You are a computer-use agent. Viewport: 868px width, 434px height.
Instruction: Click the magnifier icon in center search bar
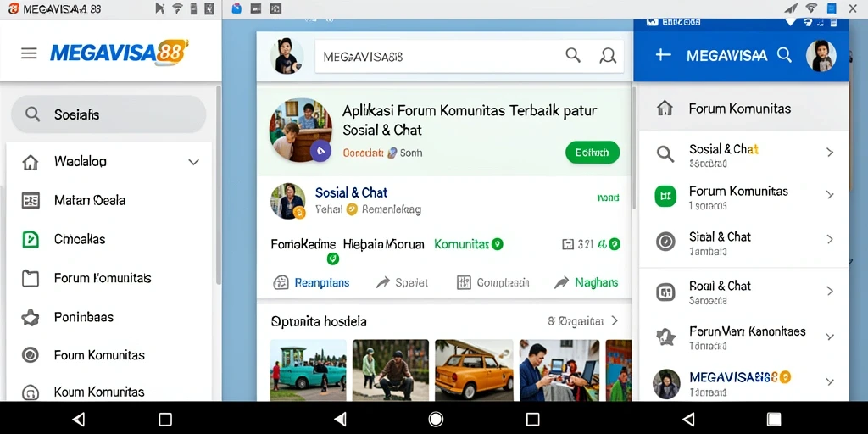[x=573, y=55]
